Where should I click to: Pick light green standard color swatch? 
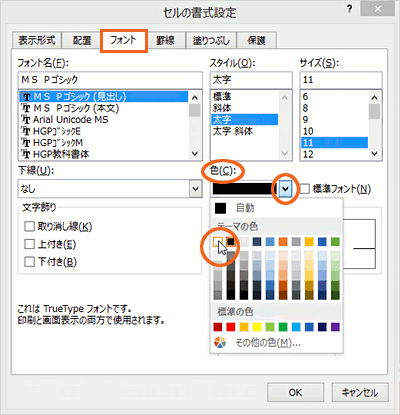[270, 327]
